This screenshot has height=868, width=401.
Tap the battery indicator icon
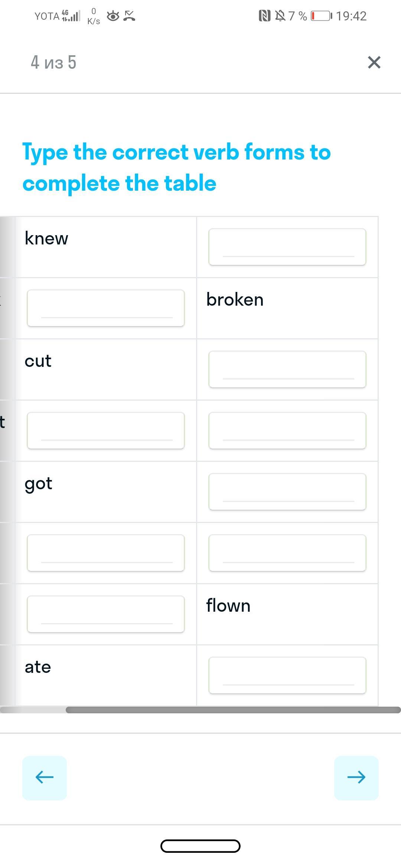(x=322, y=16)
